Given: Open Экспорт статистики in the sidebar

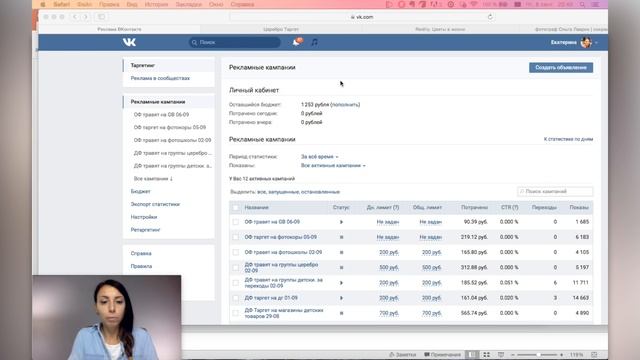Looking at the screenshot, I should click(x=155, y=204).
